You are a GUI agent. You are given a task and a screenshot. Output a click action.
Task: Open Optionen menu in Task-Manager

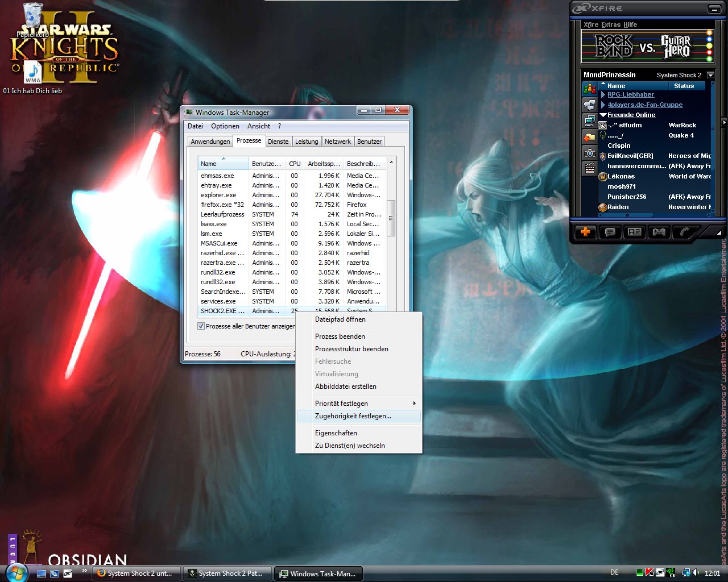click(x=225, y=126)
